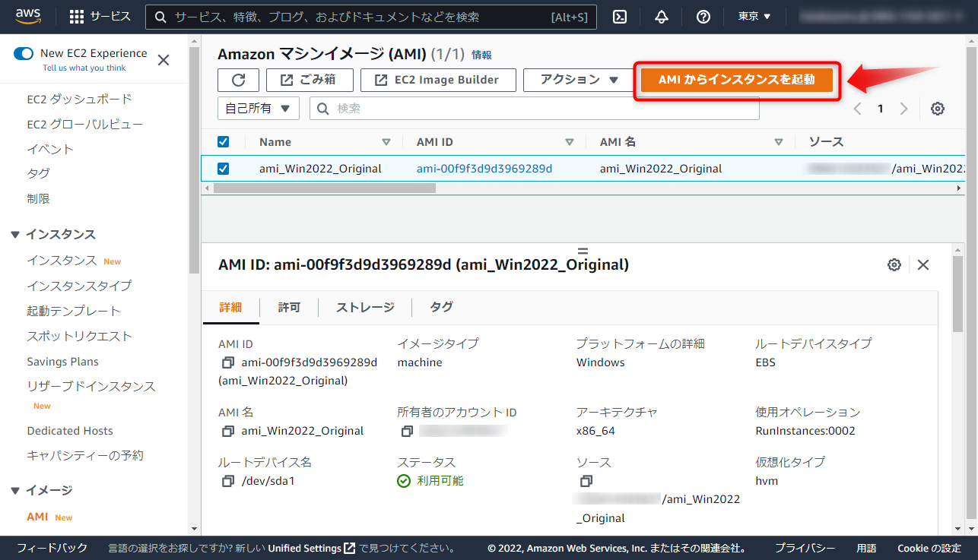Refresh the AMI list
The height and width of the screenshot is (560, 978).
tap(238, 80)
